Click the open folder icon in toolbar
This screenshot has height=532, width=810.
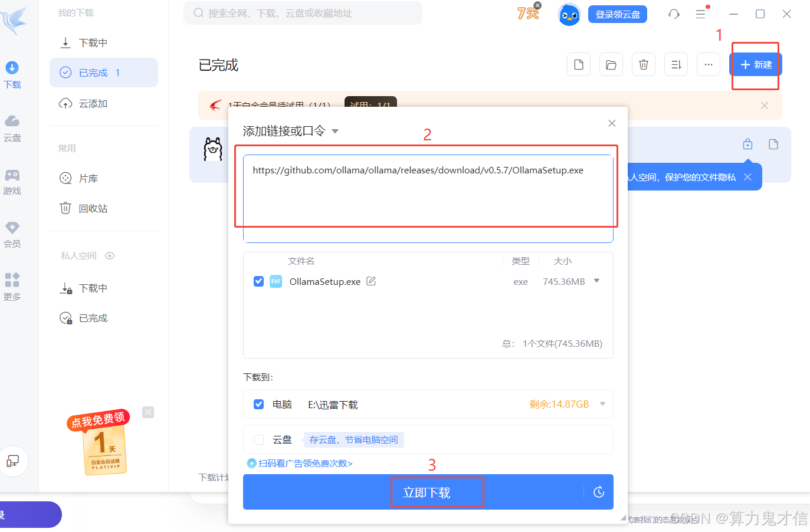[x=611, y=64]
